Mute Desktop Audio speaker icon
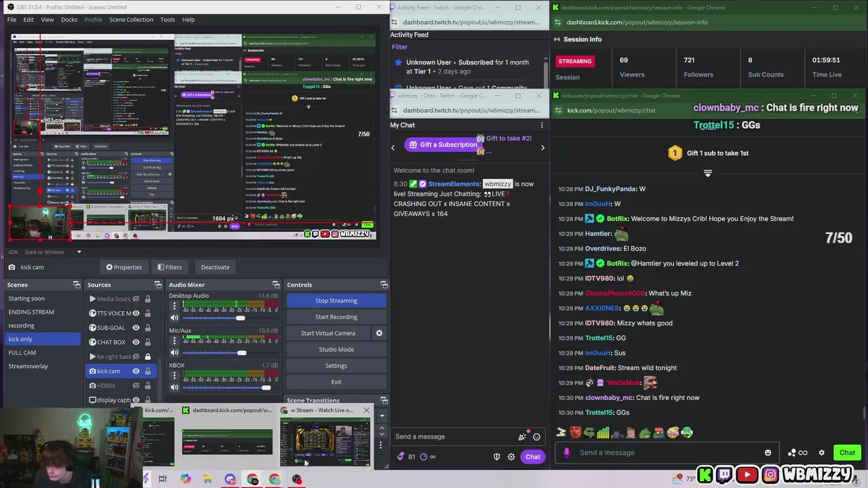 click(174, 318)
